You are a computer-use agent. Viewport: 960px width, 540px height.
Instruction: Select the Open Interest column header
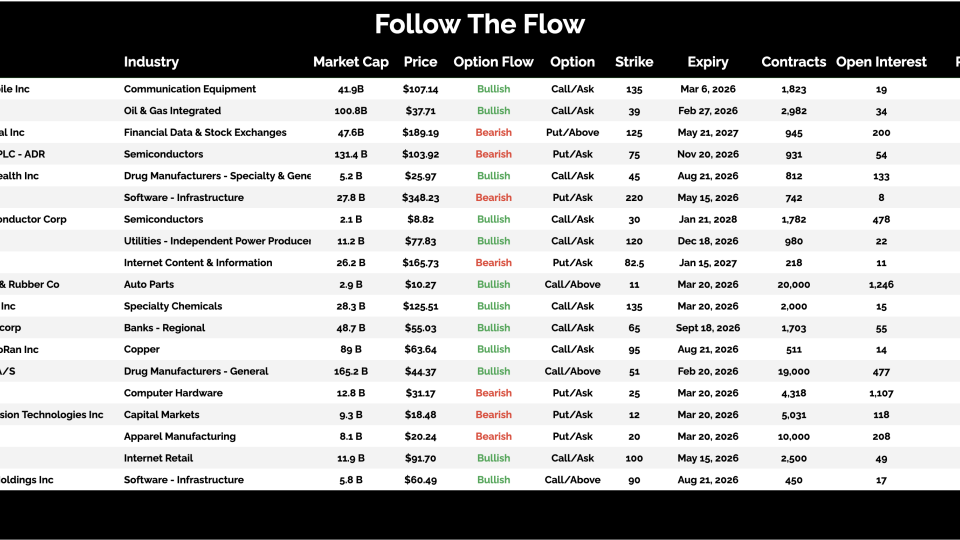[x=881, y=62]
